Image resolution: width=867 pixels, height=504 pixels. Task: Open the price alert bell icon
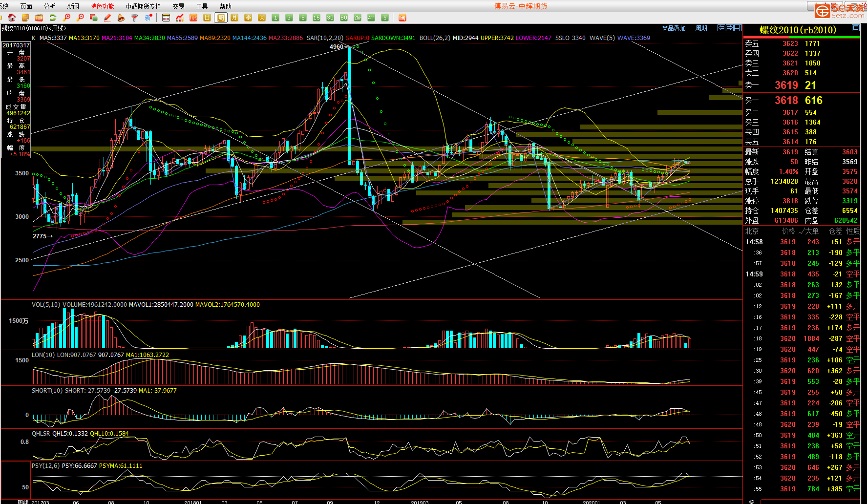pos(121,18)
